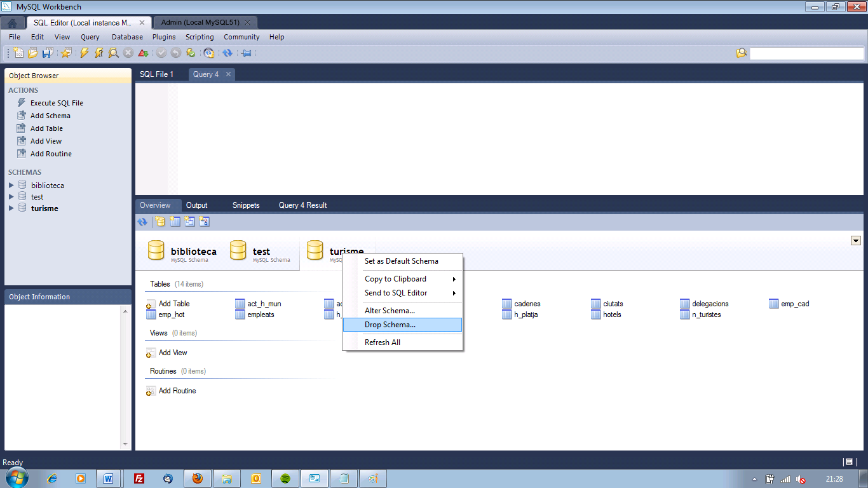Click the pin icon in the main toolbar
This screenshot has width=868, height=488.
[x=247, y=53]
